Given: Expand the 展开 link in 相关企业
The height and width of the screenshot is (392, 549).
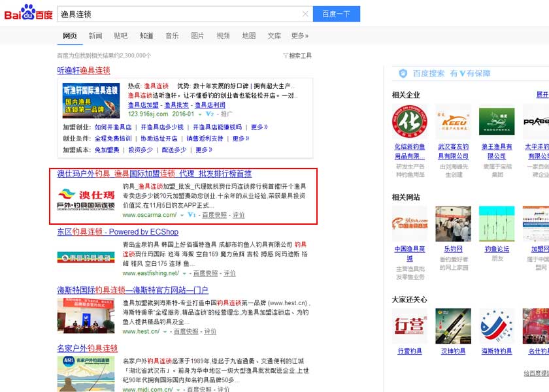Looking at the screenshot, I should [542, 95].
